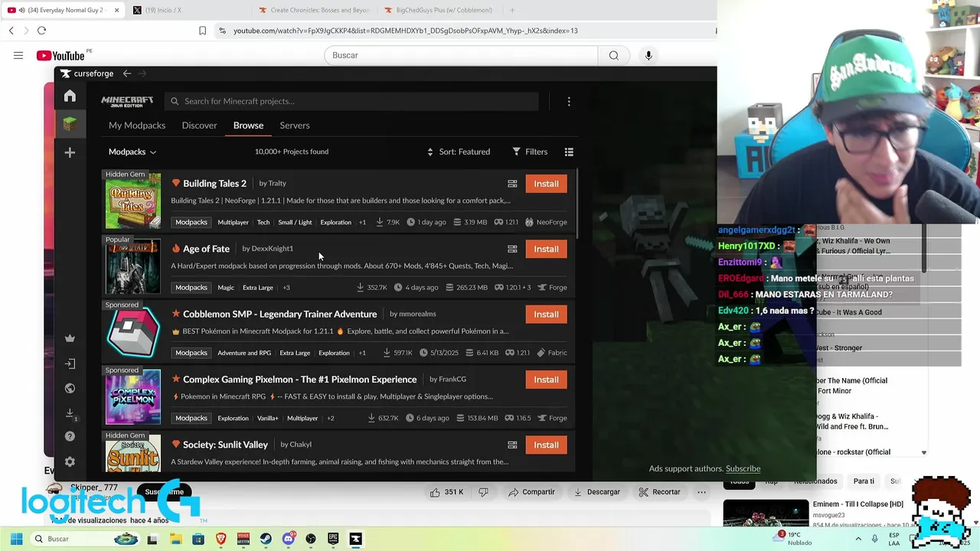Screen dimensions: 980x551
Task: Open the crown premium icon in sidebar
Action: [70, 338]
